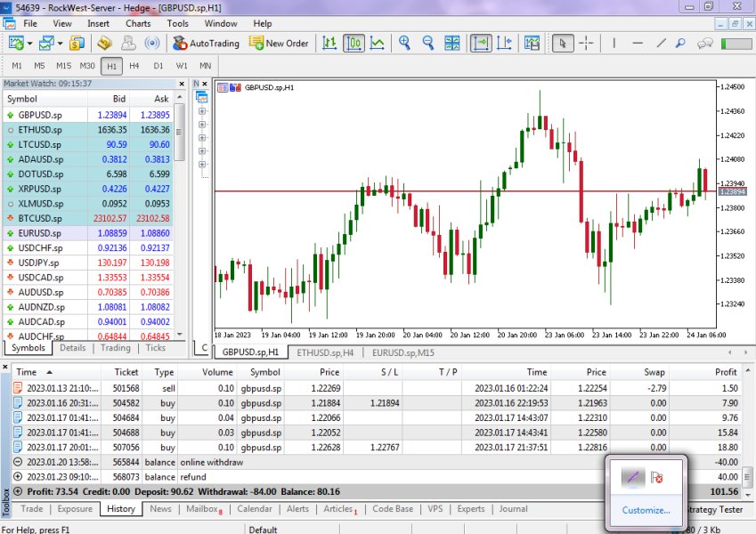756x534 pixels.
Task: Open the indicators list icon
Action: point(532,44)
